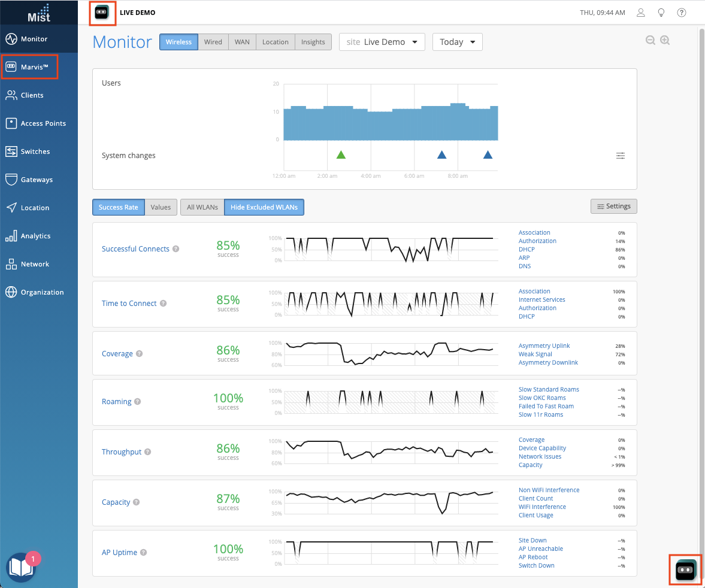Click the Weak Signal classifier
Viewport: 705px width, 588px height.
click(535, 354)
